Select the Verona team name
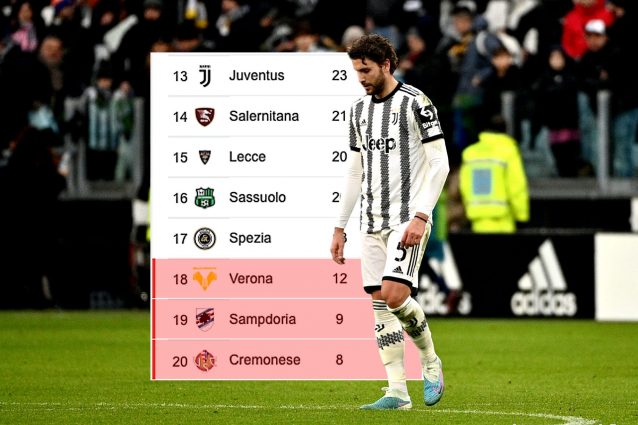 click(251, 278)
